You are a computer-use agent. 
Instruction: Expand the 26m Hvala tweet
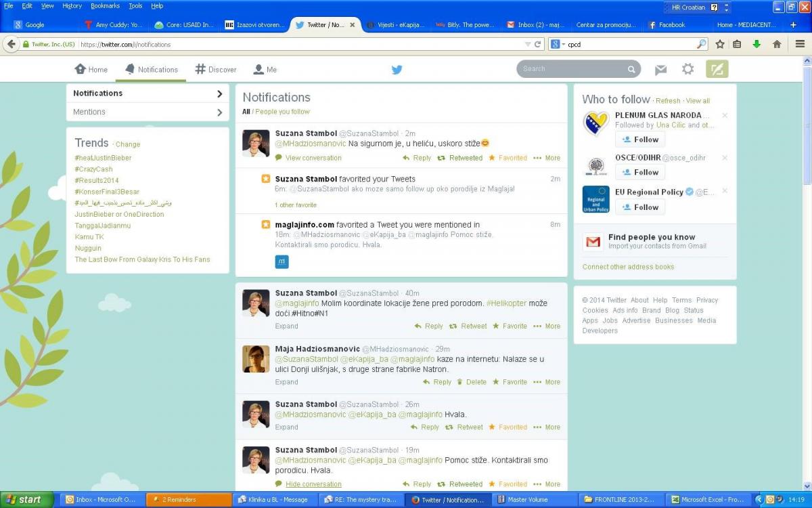click(x=286, y=427)
